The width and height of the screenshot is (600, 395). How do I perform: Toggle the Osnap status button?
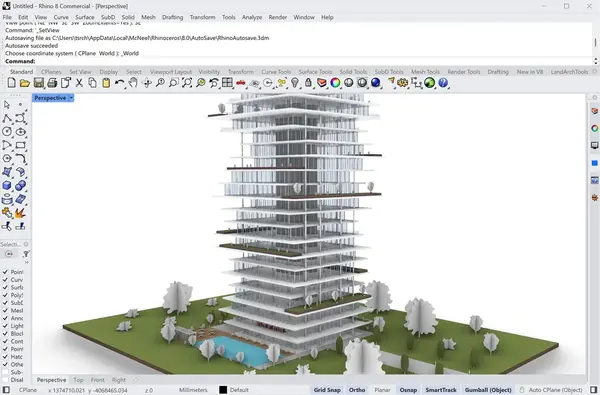(x=408, y=390)
